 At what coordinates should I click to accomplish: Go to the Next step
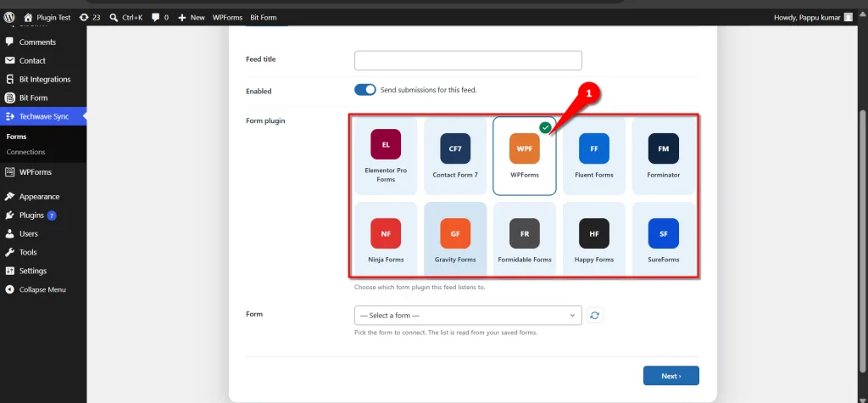[x=671, y=376]
